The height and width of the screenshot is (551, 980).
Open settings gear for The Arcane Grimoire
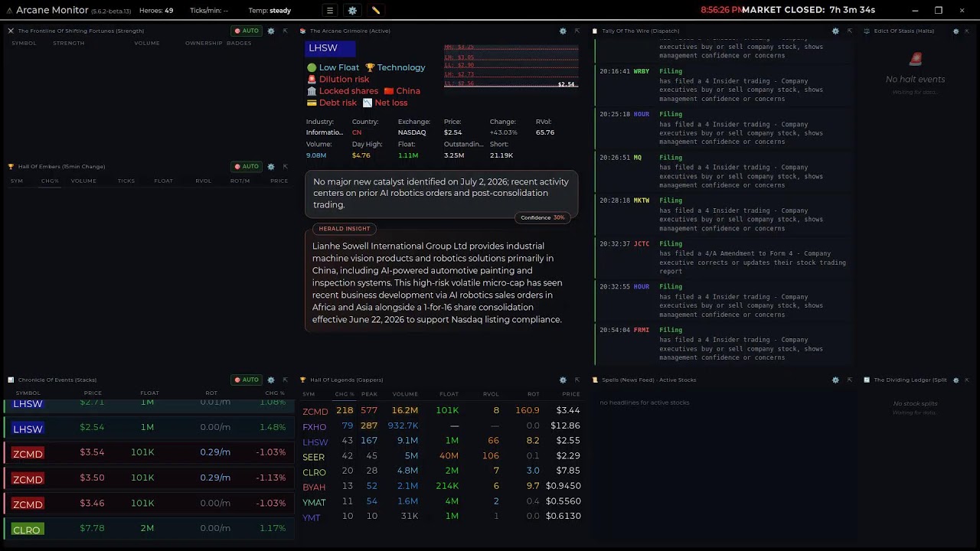pyautogui.click(x=563, y=31)
